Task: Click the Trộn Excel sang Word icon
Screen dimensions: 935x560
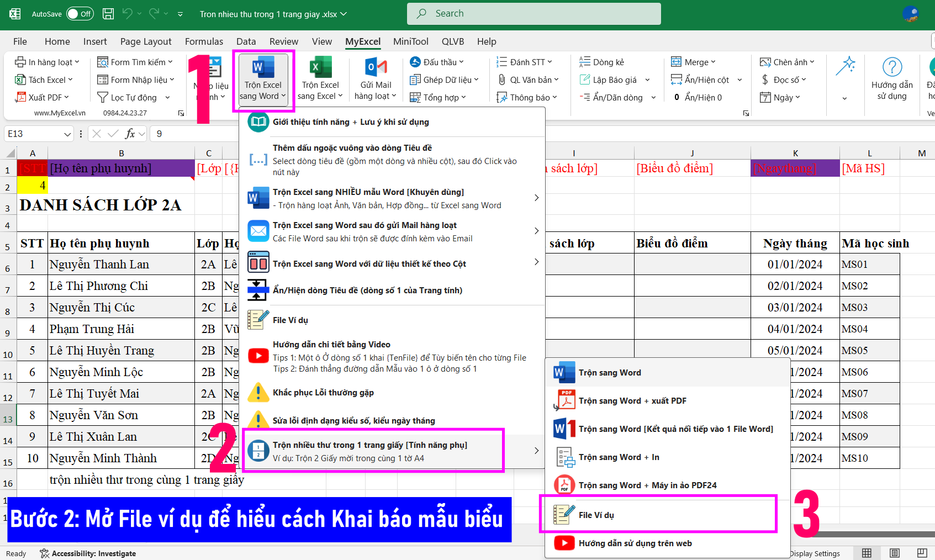Action: click(263, 68)
